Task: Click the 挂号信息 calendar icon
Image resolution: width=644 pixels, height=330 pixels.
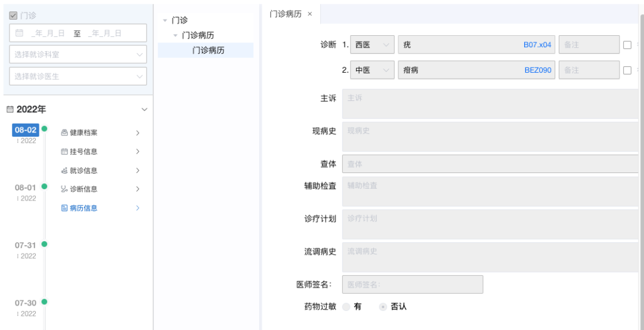Action: tap(64, 152)
